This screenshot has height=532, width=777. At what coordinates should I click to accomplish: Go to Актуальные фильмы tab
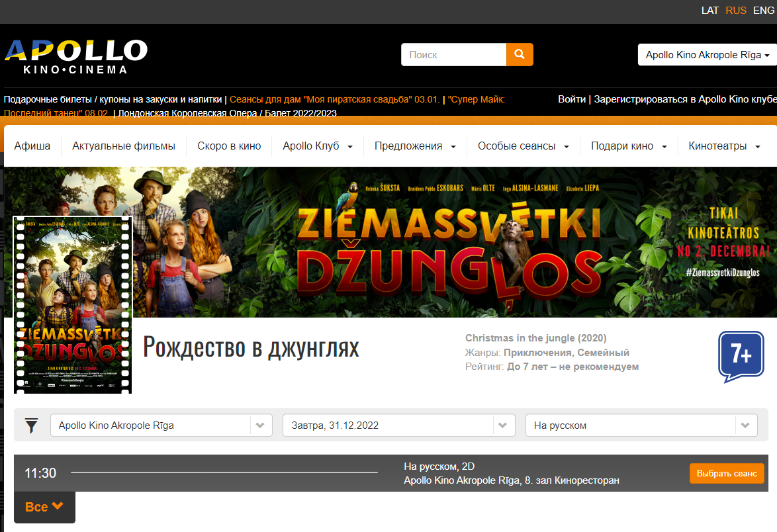(124, 146)
